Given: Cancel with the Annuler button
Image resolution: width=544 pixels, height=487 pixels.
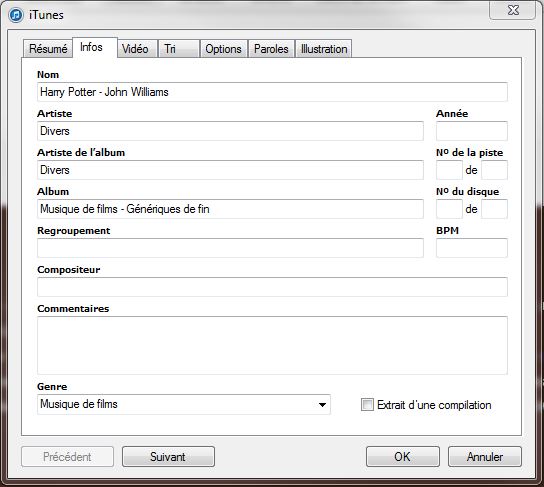Looking at the screenshot, I should click(485, 456).
